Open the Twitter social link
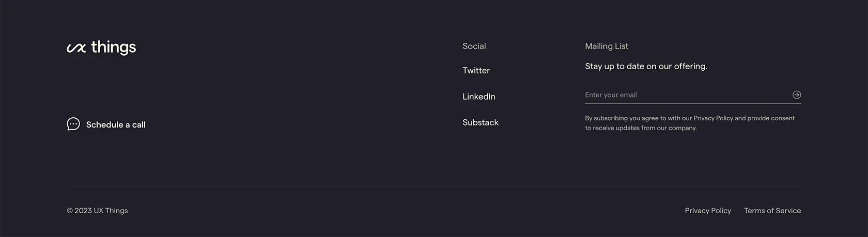Screen dimensions: 868x237 pyautogui.click(x=476, y=70)
